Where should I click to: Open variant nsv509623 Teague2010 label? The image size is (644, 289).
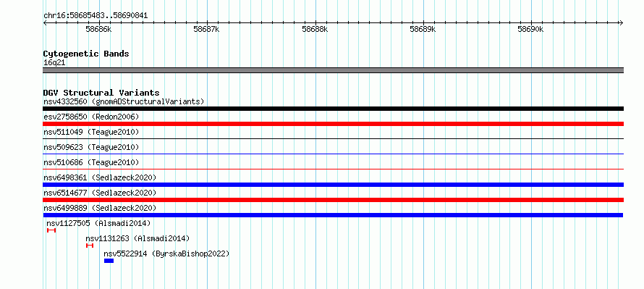click(x=91, y=147)
